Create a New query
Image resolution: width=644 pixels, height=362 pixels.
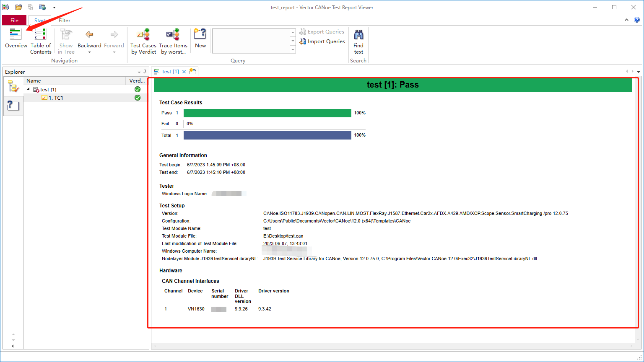(x=200, y=39)
